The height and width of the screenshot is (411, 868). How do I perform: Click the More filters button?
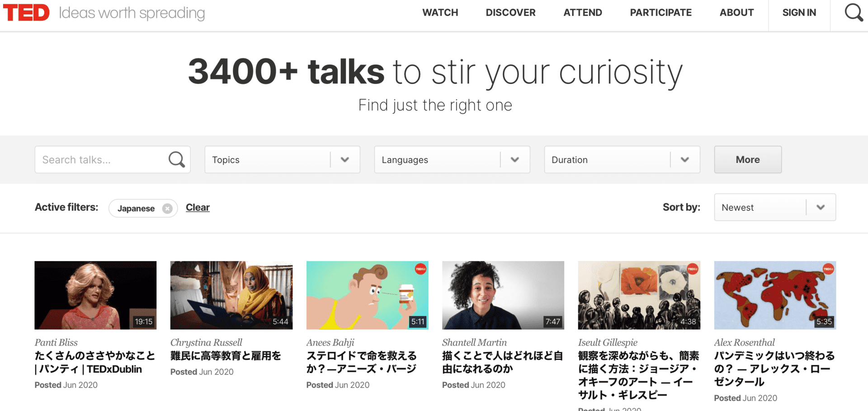tap(747, 159)
